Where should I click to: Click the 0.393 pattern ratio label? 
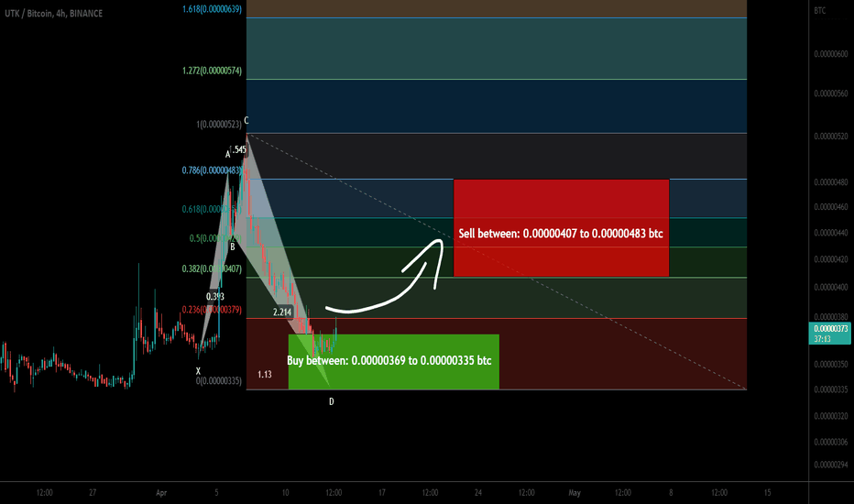tap(215, 296)
